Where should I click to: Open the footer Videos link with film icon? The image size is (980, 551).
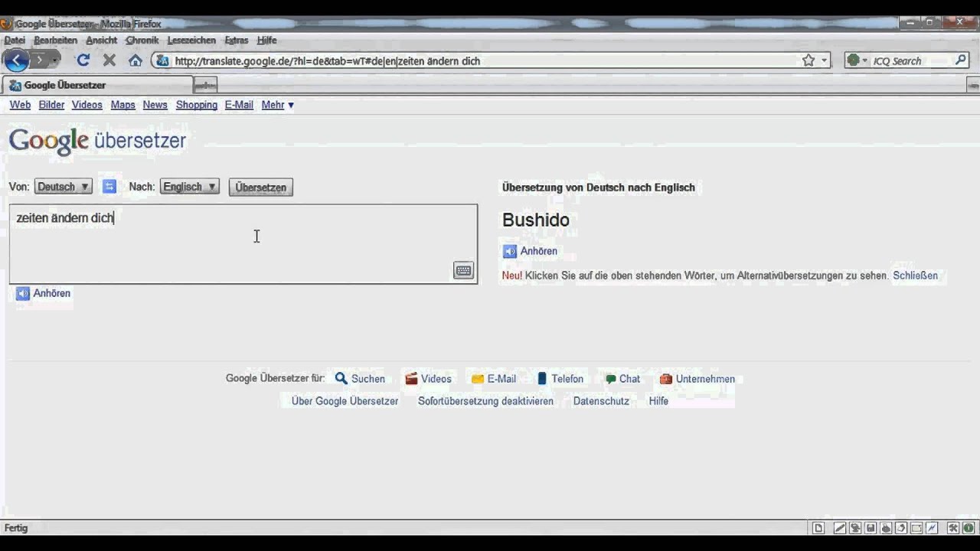click(428, 379)
